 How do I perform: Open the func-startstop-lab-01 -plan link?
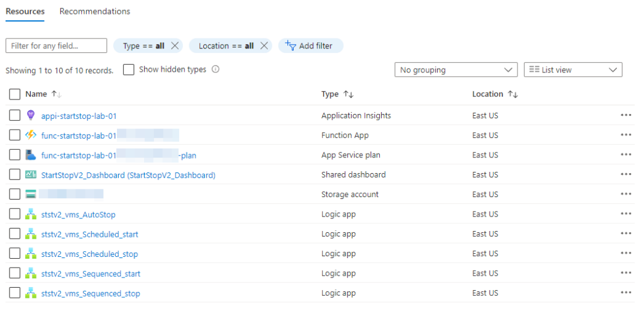(119, 155)
